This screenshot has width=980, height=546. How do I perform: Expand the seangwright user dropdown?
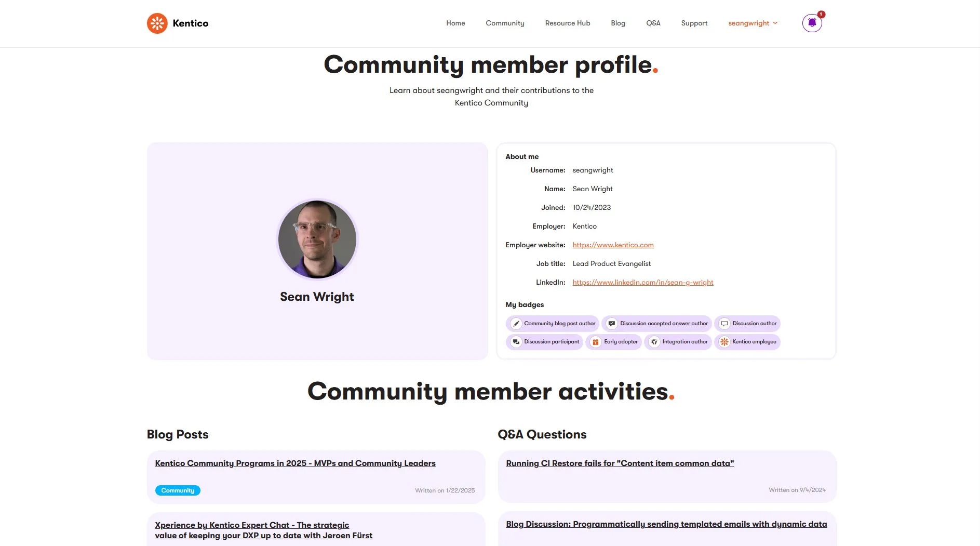[x=753, y=23]
